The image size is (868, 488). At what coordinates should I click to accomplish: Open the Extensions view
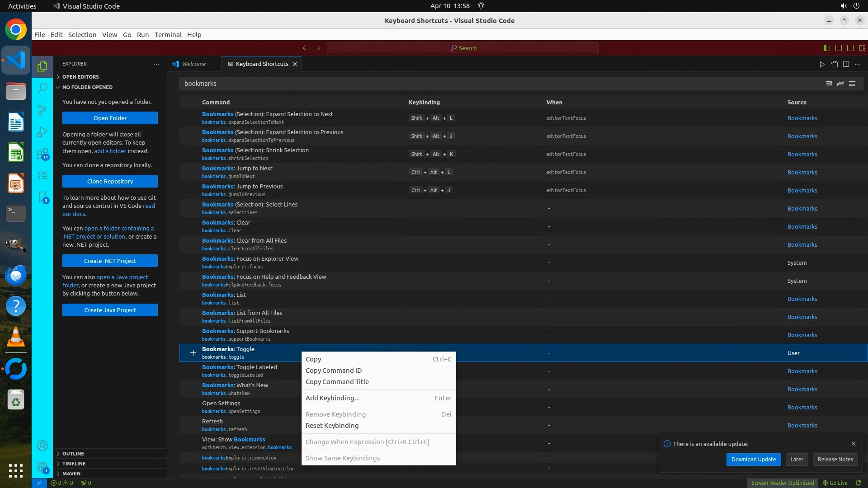[42, 154]
